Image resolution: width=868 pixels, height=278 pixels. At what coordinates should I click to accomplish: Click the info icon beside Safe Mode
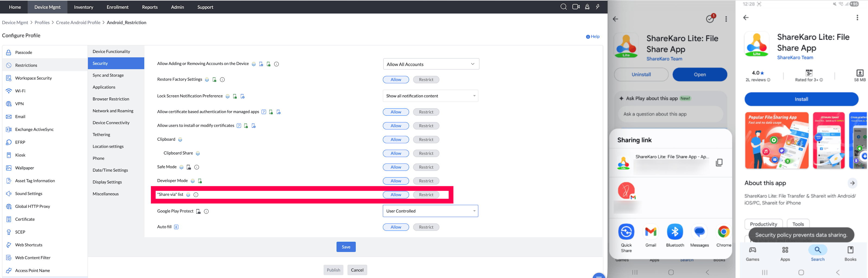[197, 167]
